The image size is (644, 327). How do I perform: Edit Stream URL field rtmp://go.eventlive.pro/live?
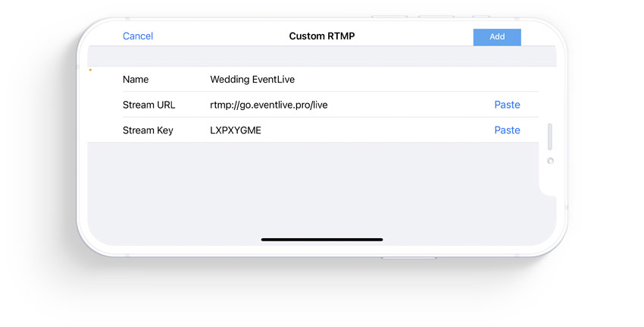click(269, 105)
